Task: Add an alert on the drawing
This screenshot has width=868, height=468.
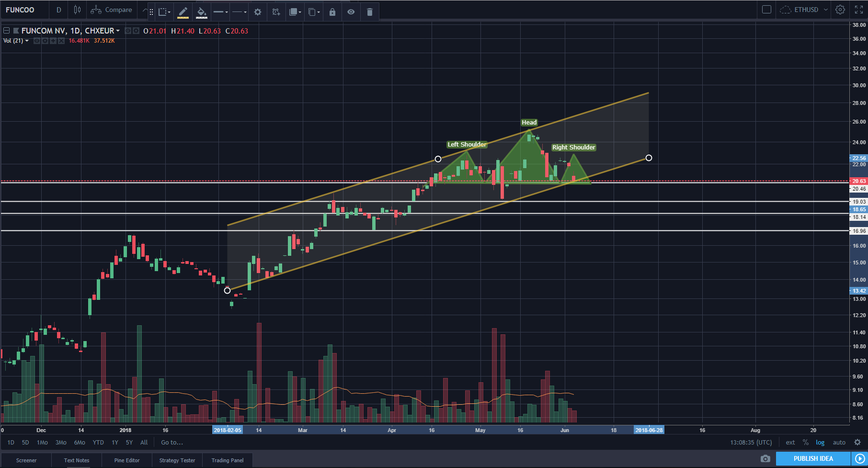Action: pyautogui.click(x=276, y=12)
